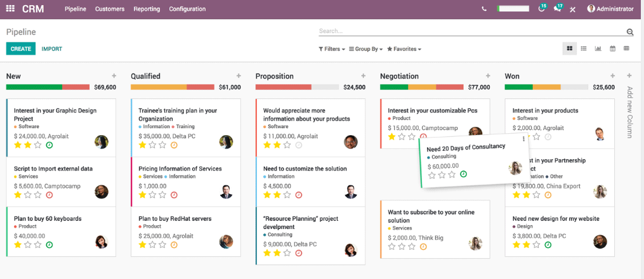
Task: Set first star on Plan to buy RedHat servers
Action: 142,245
